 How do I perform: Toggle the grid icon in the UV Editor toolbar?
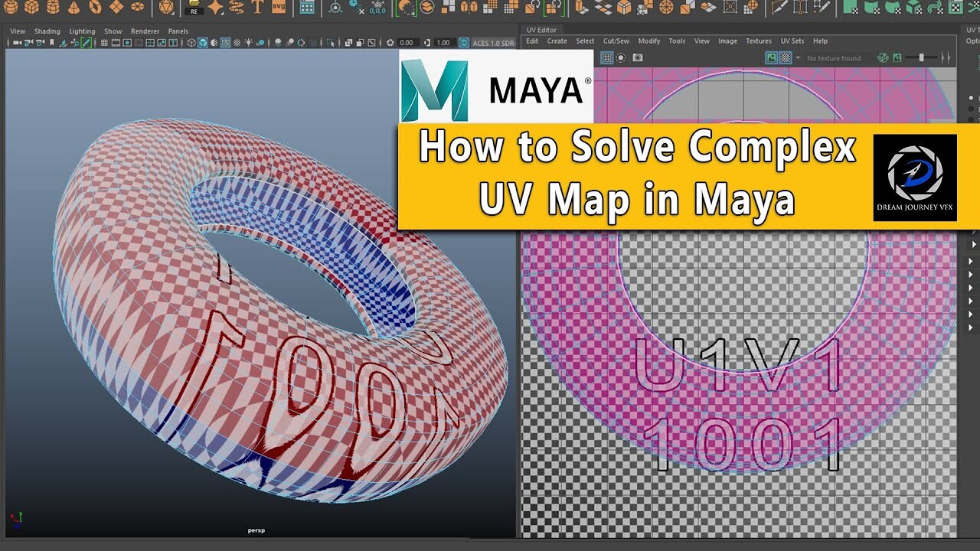tap(606, 57)
